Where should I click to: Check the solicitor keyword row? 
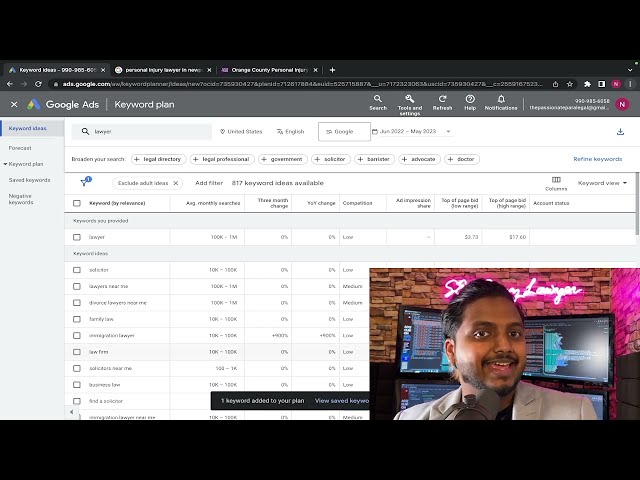(77, 270)
